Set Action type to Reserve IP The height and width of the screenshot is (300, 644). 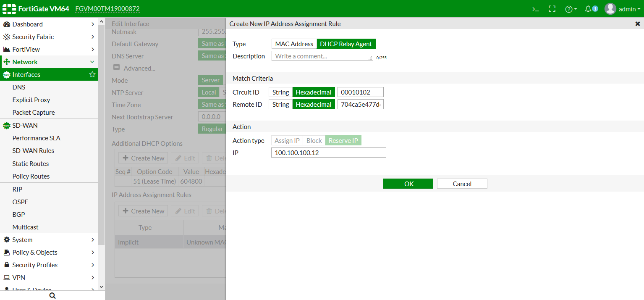pos(343,140)
